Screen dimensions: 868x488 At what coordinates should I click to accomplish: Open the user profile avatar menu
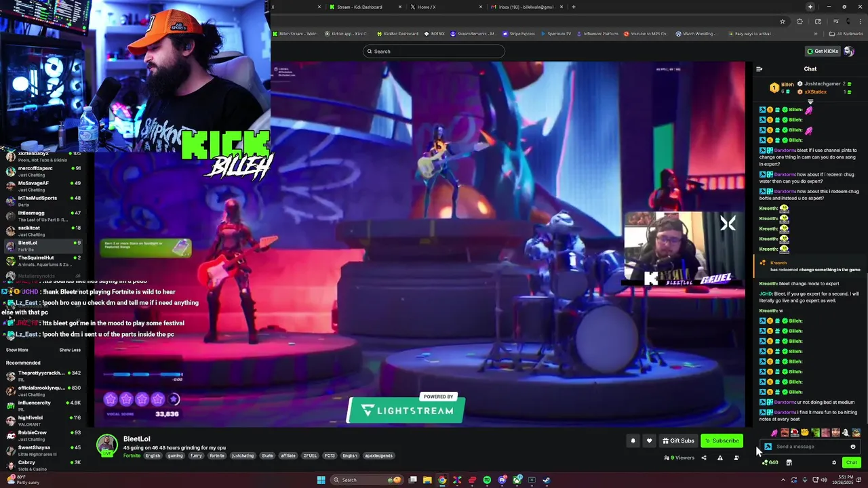tap(849, 52)
